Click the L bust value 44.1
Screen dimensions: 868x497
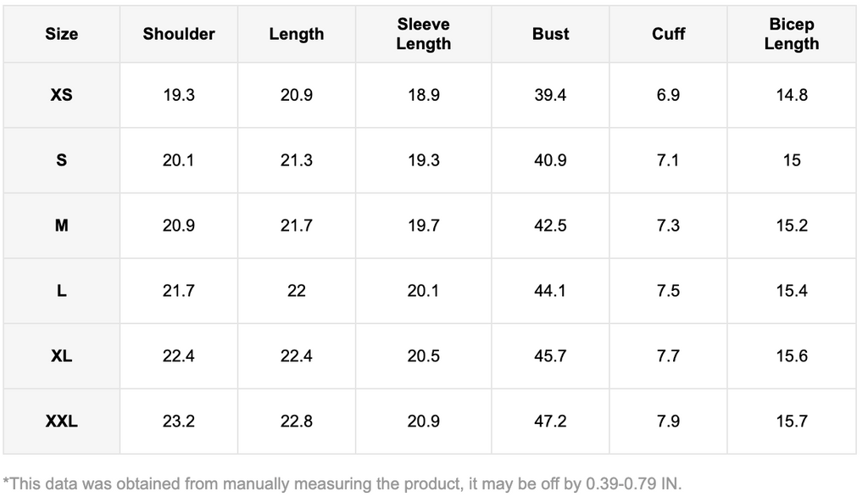pos(550,291)
